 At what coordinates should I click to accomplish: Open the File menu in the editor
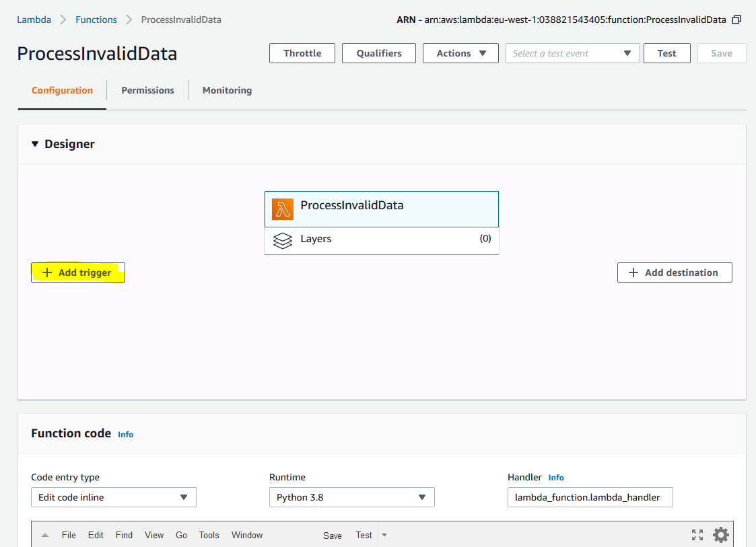click(69, 535)
